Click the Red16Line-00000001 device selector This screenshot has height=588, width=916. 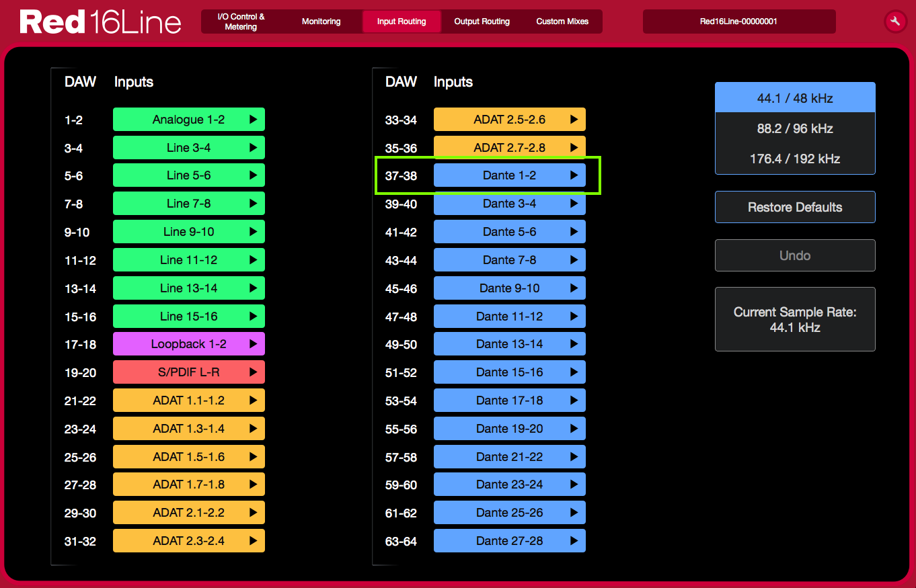point(739,22)
